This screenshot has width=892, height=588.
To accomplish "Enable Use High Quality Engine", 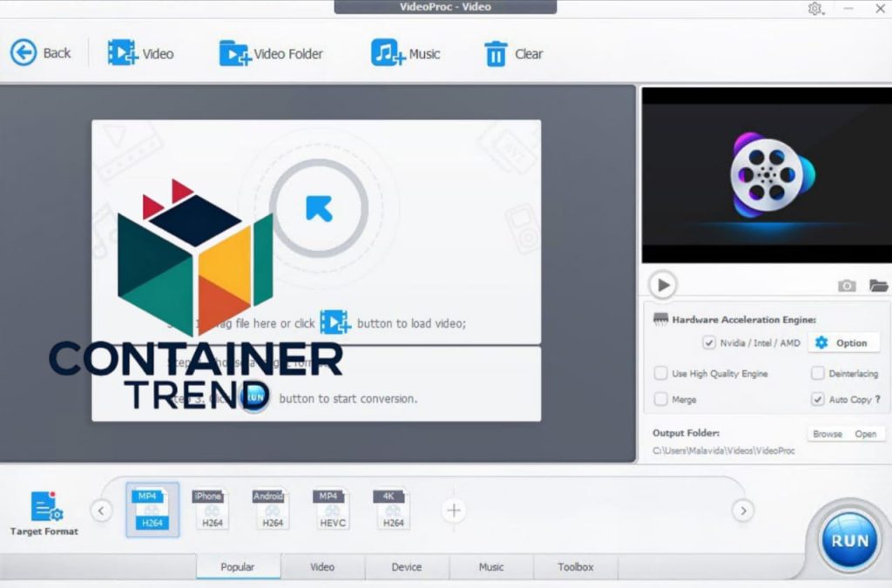I will tap(660, 373).
